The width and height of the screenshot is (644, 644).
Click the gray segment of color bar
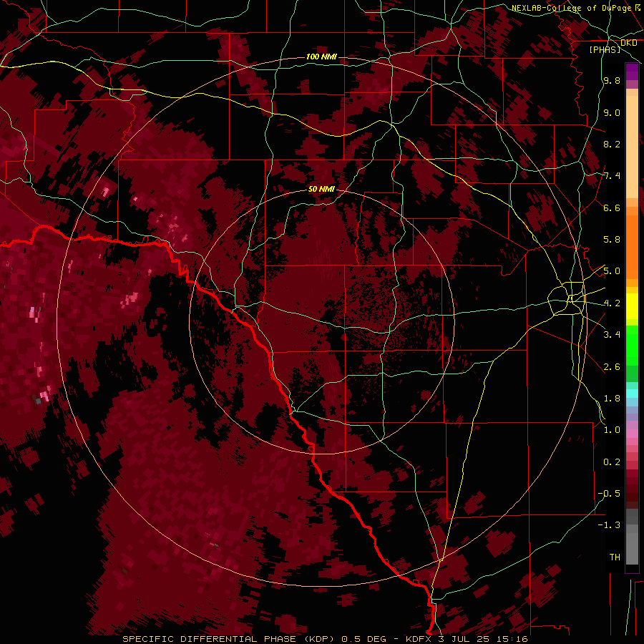(632, 538)
